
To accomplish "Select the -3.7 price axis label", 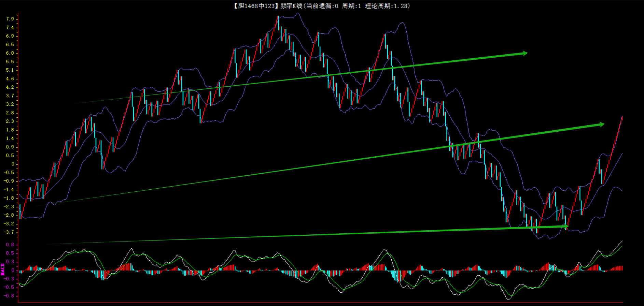I will tap(9, 232).
